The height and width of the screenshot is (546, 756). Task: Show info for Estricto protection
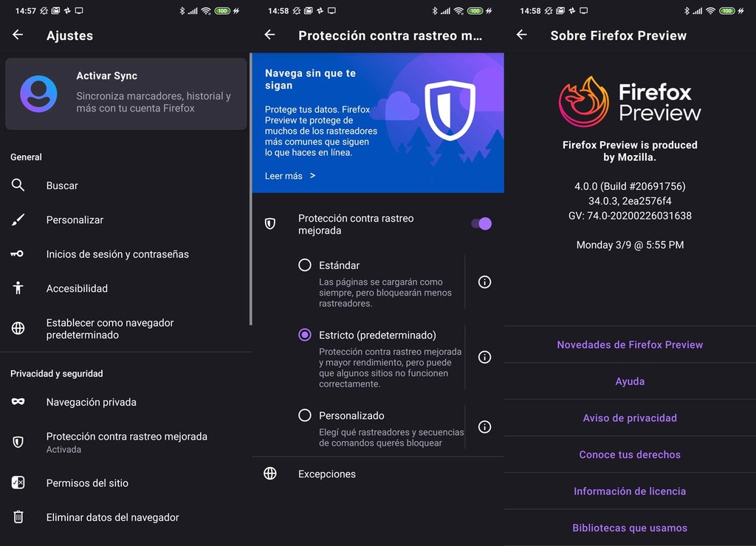click(x=484, y=357)
